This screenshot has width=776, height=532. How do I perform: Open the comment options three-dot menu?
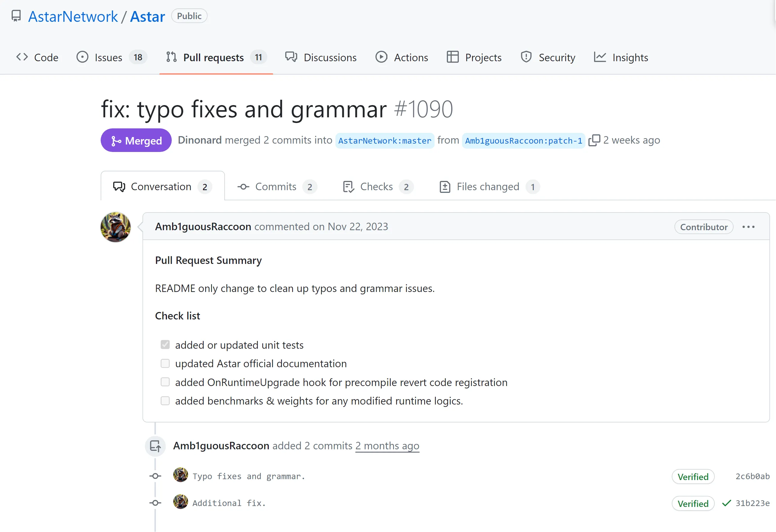tap(748, 227)
